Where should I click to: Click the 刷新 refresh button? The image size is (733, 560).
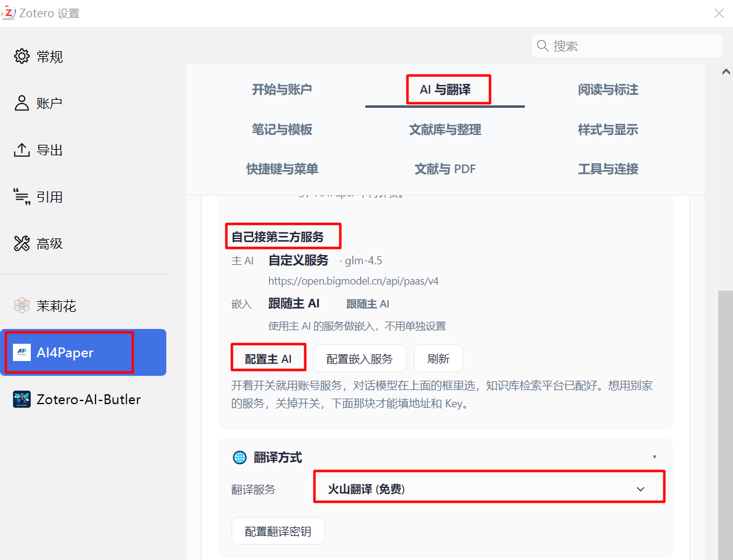[438, 359]
